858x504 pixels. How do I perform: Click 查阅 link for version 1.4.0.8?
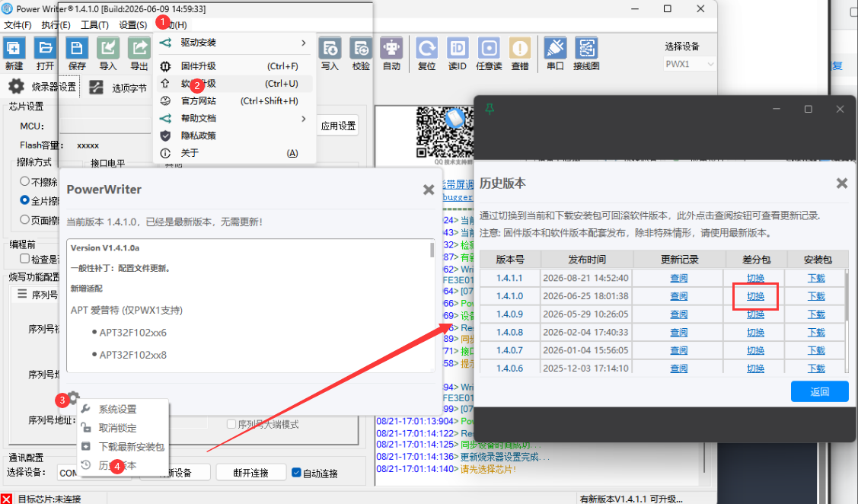tap(678, 332)
